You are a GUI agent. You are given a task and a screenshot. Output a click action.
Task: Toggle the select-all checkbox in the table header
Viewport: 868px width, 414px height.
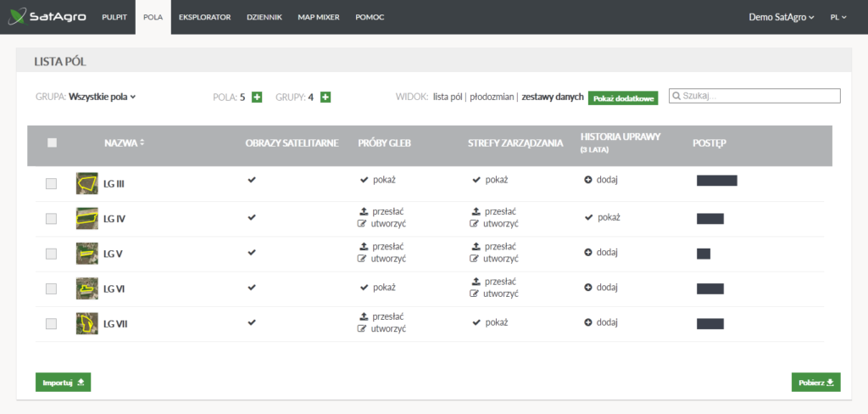52,143
